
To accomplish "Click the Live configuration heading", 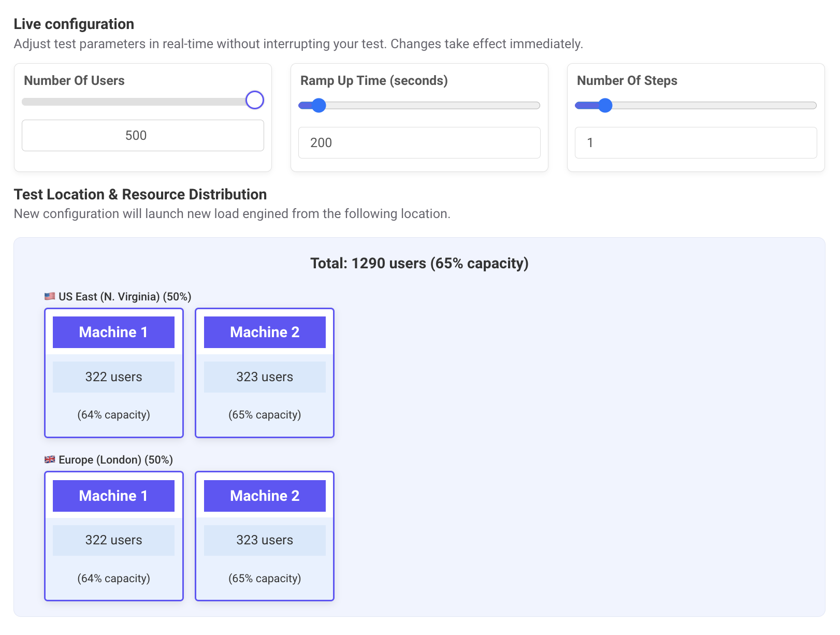I will pyautogui.click(x=74, y=24).
